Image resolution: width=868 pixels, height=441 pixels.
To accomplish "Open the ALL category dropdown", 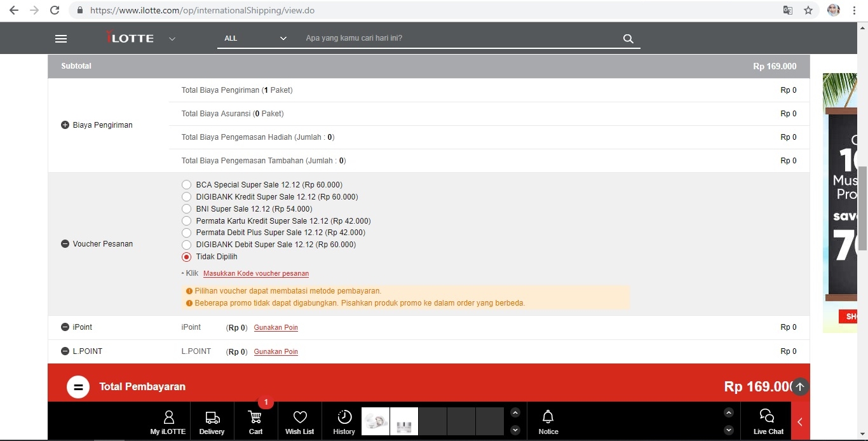I will click(255, 38).
